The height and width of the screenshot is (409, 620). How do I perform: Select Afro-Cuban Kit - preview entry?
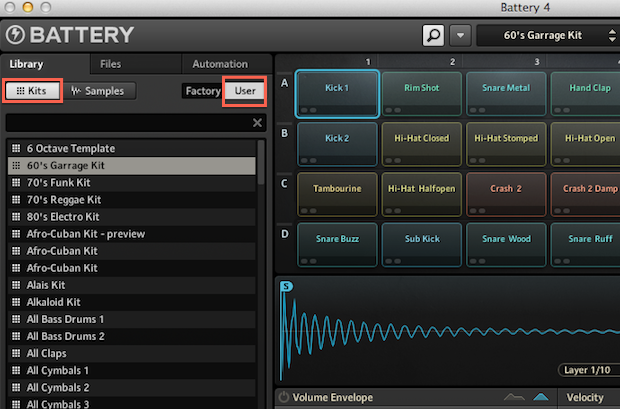click(132, 234)
